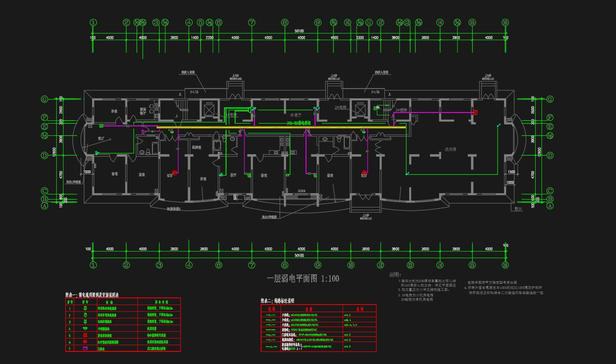Select the bottom 50100 overall dimension

click(299, 255)
